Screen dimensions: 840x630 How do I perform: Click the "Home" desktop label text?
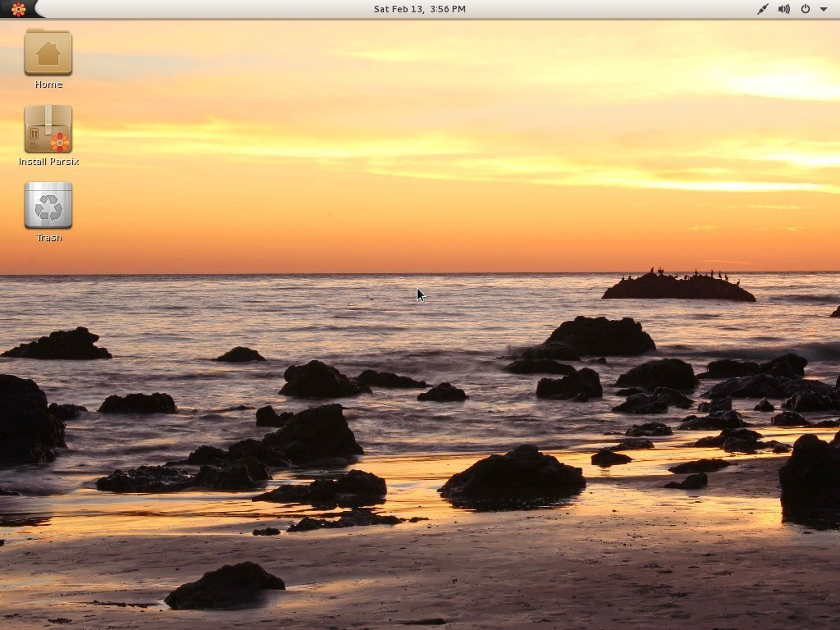point(48,84)
